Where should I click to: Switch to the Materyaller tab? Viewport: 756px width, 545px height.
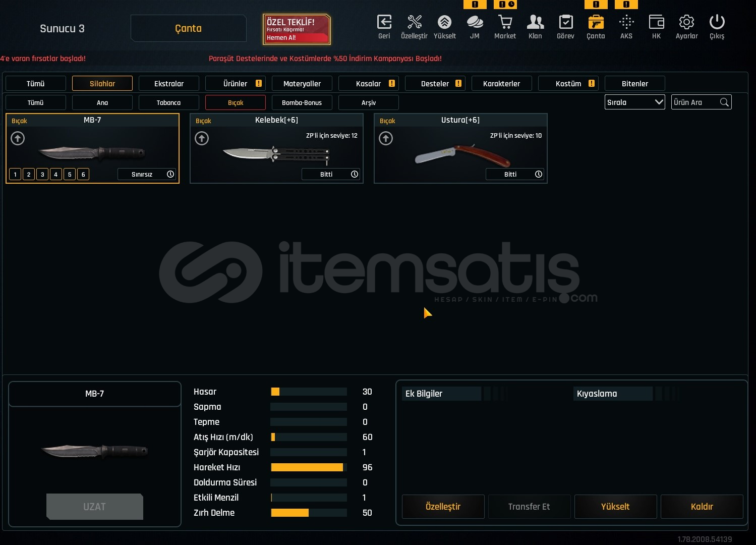[x=302, y=83]
